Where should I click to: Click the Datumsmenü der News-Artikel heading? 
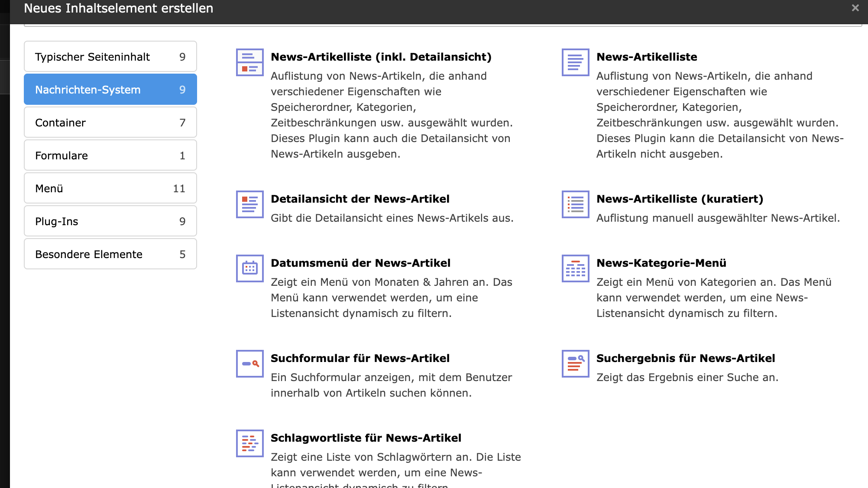click(x=360, y=263)
